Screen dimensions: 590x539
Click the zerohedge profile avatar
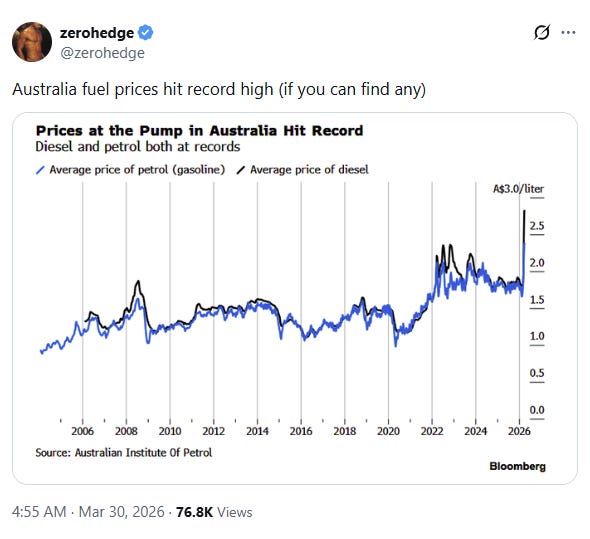pyautogui.click(x=32, y=42)
